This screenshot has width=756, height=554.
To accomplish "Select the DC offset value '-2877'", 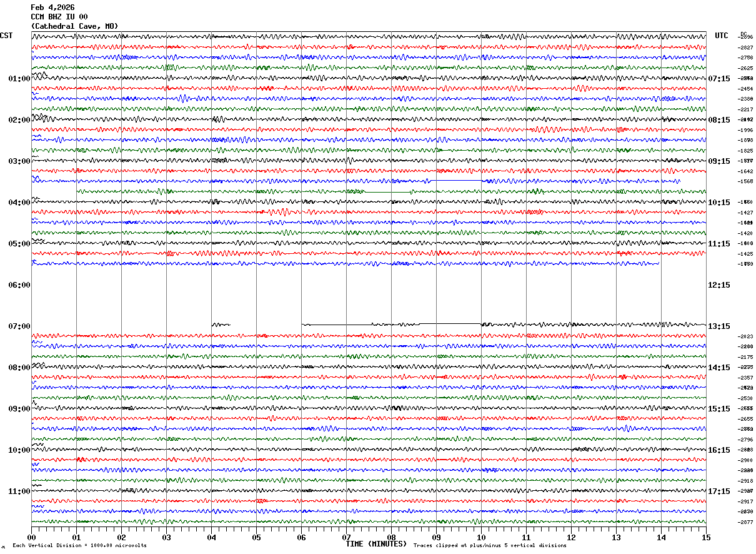I will [x=746, y=522].
